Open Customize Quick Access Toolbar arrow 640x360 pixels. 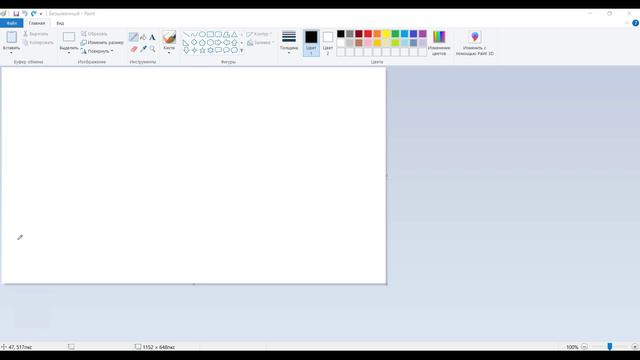pyautogui.click(x=41, y=14)
